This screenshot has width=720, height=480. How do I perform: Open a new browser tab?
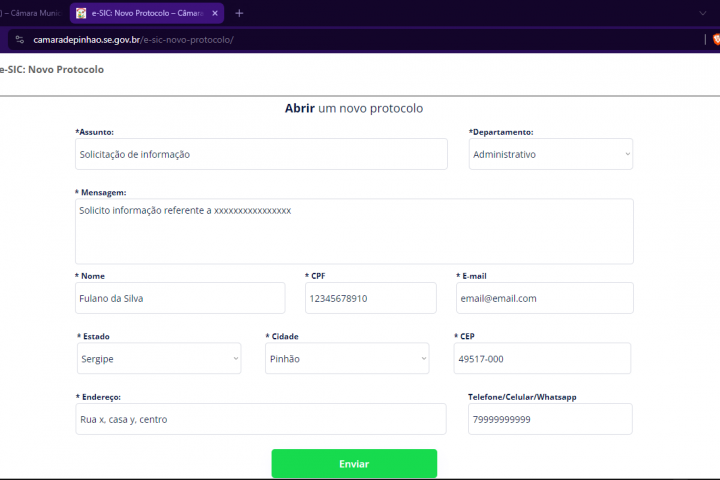click(x=239, y=13)
